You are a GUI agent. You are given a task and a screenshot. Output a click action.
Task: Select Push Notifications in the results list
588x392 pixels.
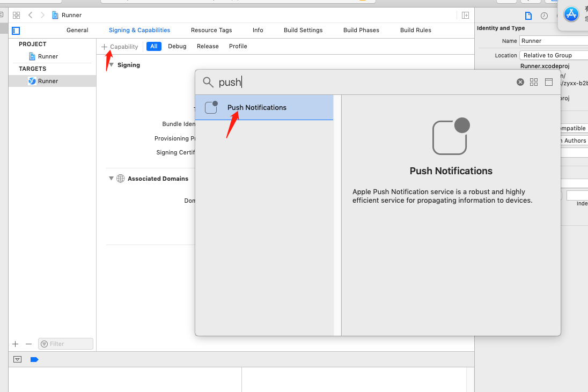264,107
